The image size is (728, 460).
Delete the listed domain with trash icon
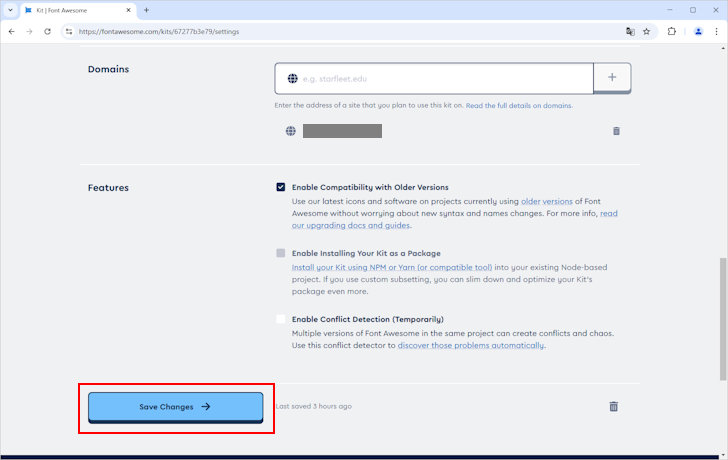(616, 131)
